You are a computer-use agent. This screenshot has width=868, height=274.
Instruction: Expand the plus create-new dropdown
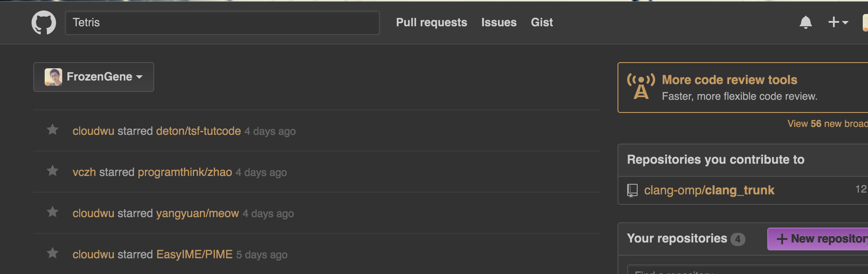(838, 22)
